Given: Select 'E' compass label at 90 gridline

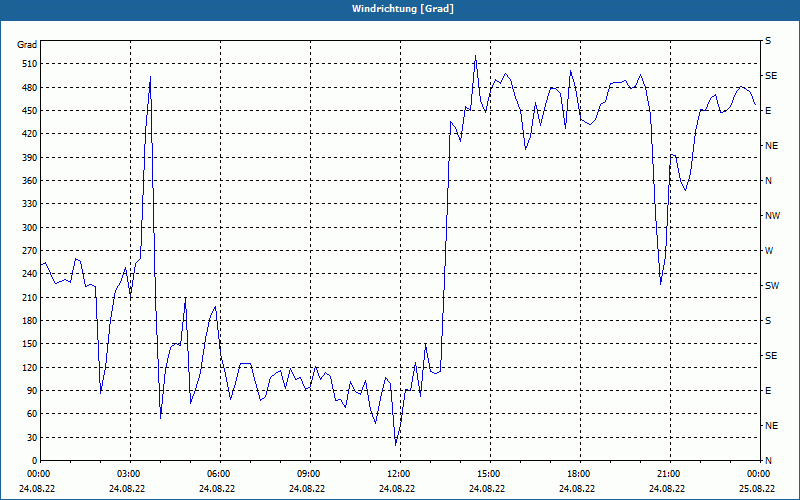Looking at the screenshot, I should pos(768,391).
